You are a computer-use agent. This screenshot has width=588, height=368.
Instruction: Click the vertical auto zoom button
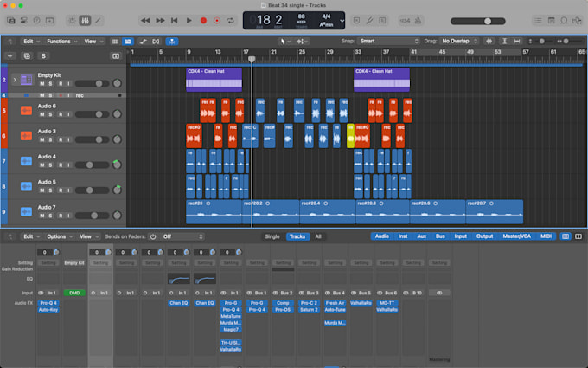click(x=504, y=42)
